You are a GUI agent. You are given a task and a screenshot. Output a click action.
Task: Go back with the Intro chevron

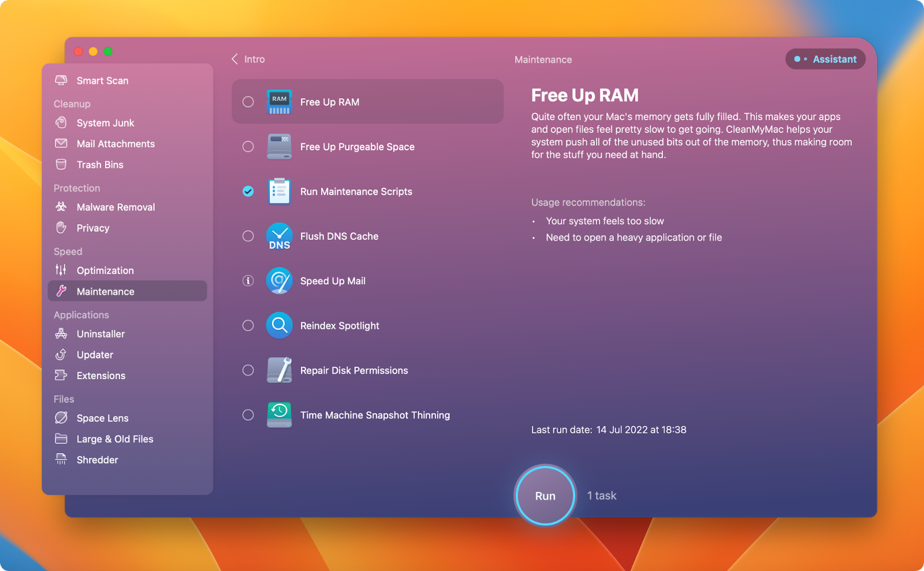point(234,59)
